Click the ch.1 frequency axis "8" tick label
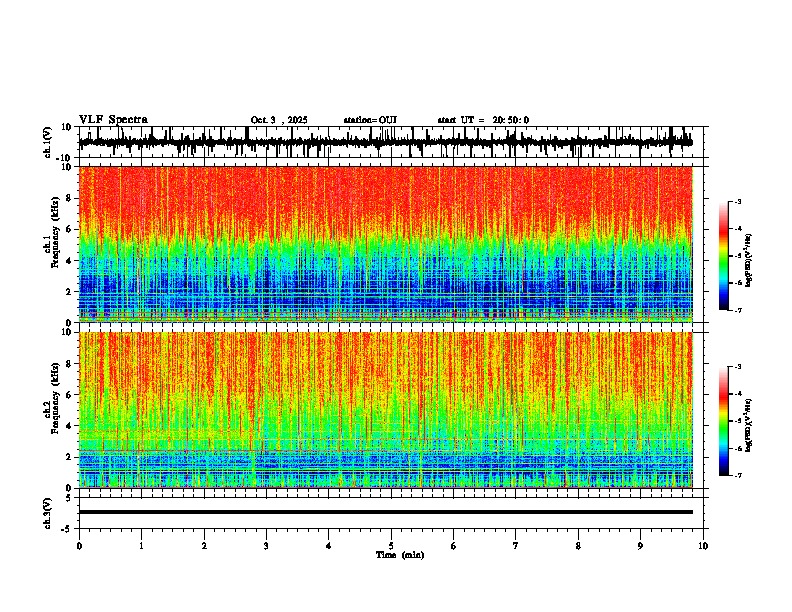This screenshot has height=612, width=792. click(69, 198)
